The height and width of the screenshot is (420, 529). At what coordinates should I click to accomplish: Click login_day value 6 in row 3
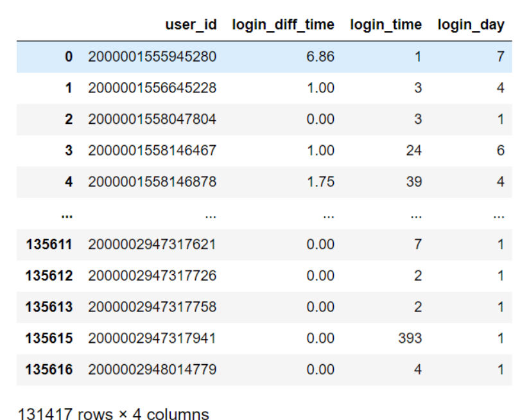point(501,150)
